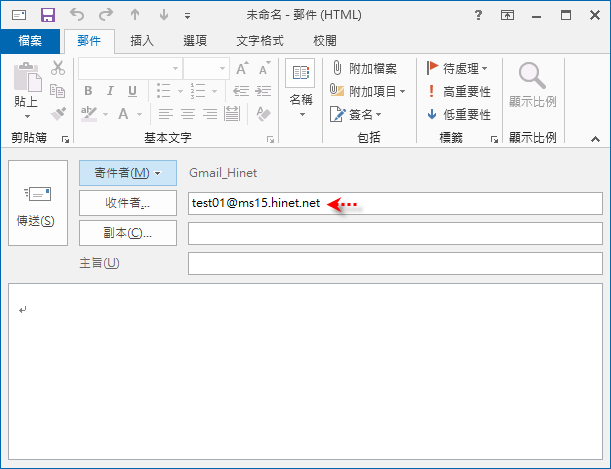The height and width of the screenshot is (469, 611).
Task: Toggle the bulleted list
Action: [x=163, y=91]
